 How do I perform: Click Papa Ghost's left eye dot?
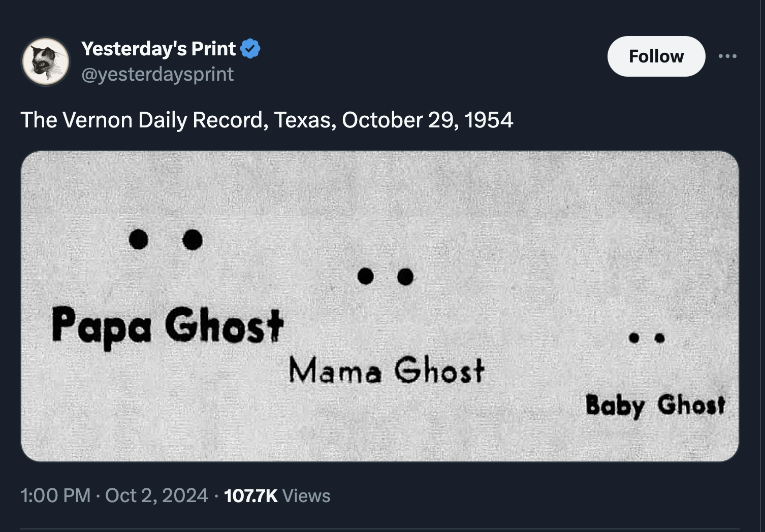138,239
